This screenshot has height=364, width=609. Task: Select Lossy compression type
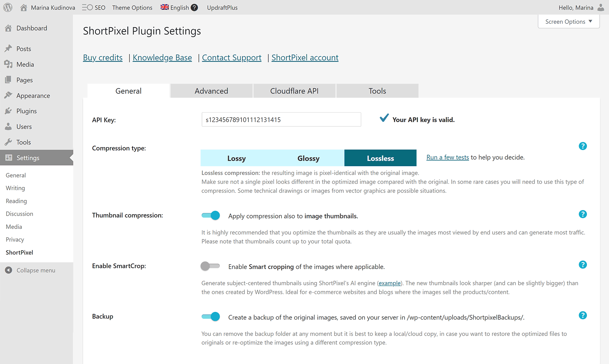(x=237, y=158)
